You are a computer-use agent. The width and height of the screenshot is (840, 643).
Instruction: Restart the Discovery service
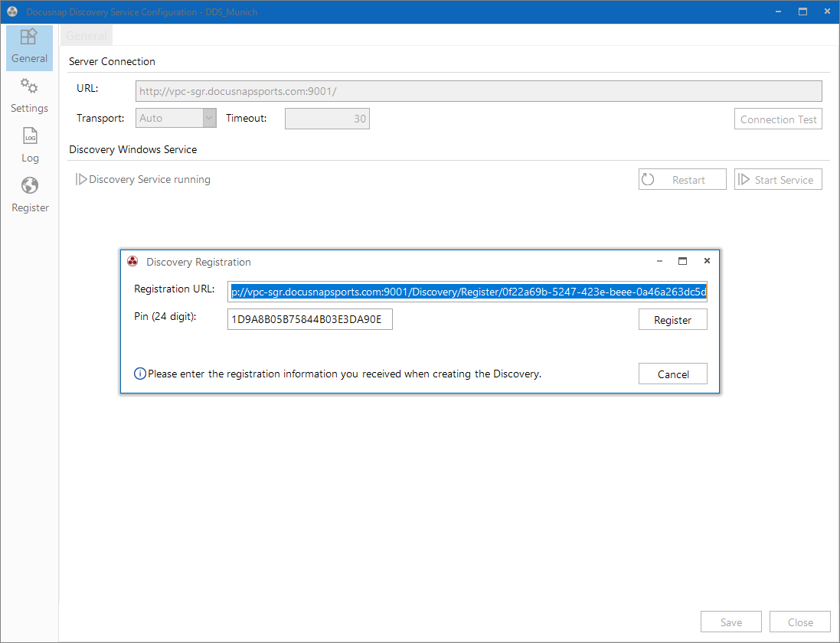click(682, 179)
